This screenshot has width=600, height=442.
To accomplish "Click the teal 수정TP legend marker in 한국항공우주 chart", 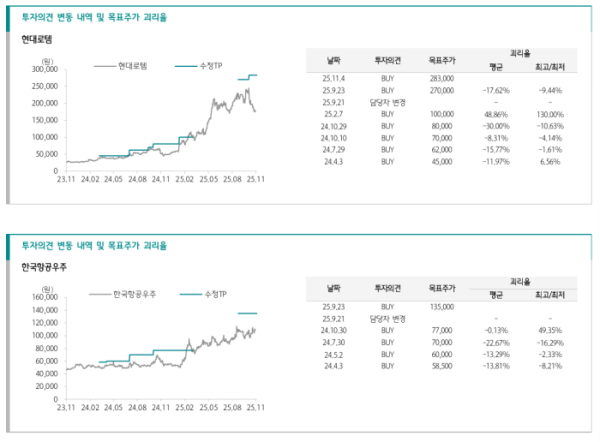I will tap(190, 294).
